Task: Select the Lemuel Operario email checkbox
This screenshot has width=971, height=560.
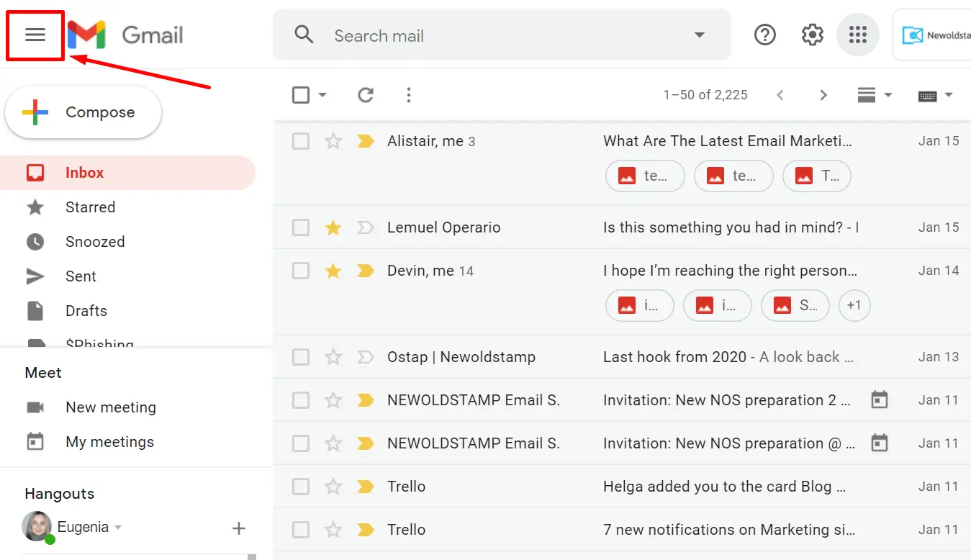Action: pyautogui.click(x=301, y=227)
